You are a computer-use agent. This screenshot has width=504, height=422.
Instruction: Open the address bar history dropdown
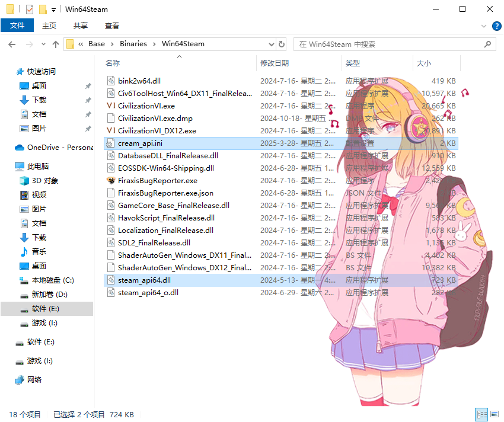pos(272,44)
